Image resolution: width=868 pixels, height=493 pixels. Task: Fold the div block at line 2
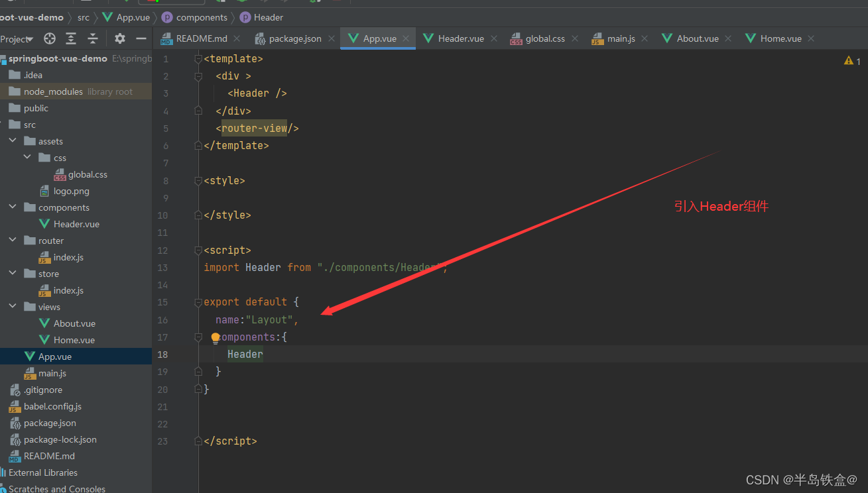(x=198, y=76)
